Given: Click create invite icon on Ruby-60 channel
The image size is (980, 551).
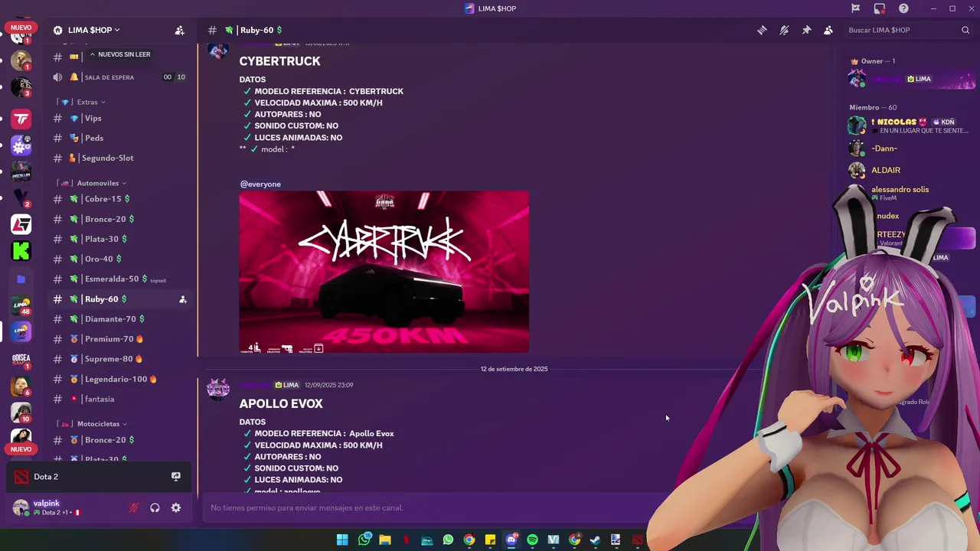Looking at the screenshot, I should 183,299.
